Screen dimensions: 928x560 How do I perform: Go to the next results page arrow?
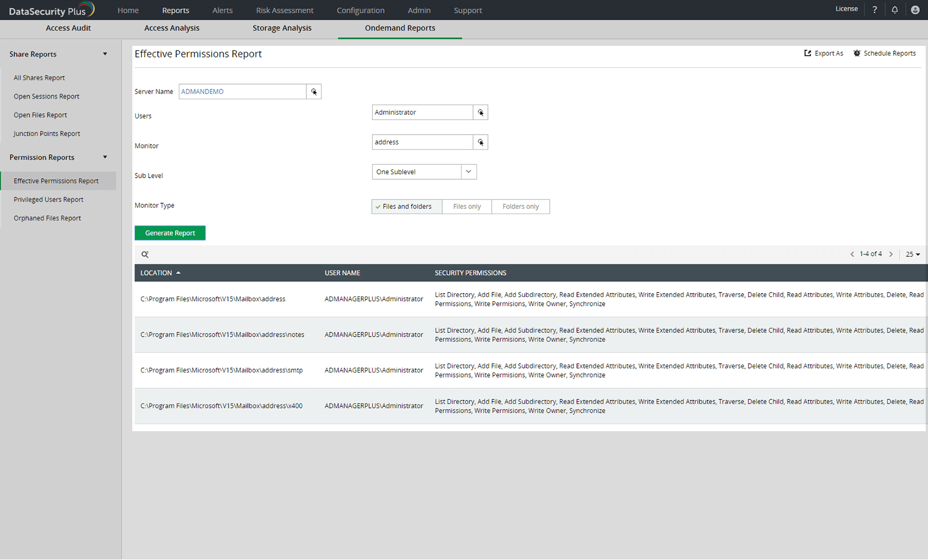[x=891, y=254]
